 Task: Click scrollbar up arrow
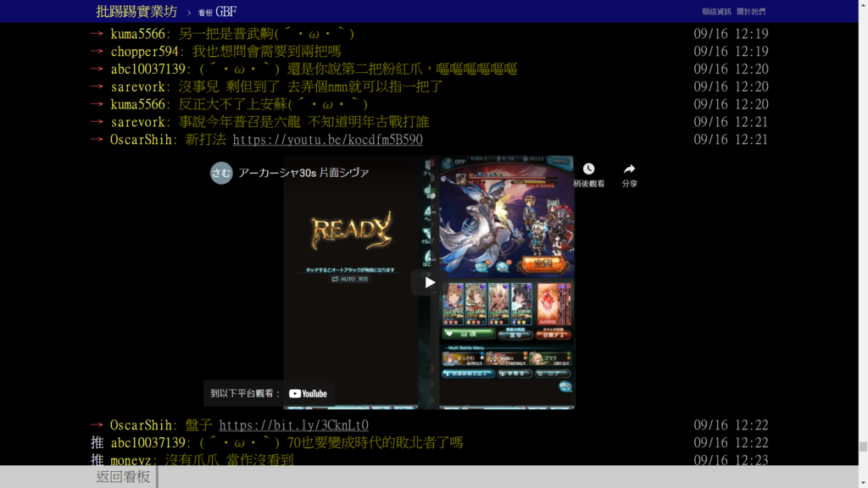(x=863, y=4)
